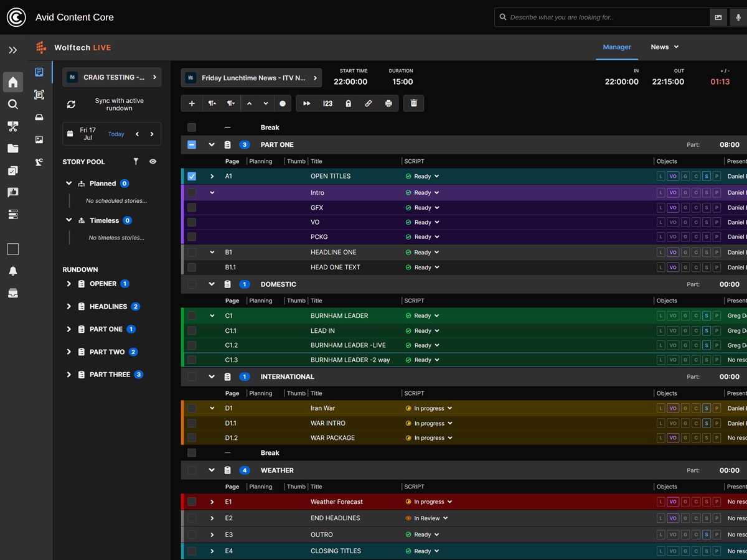
Task: Open the CRAIG TESTING selector button
Action: (x=112, y=77)
